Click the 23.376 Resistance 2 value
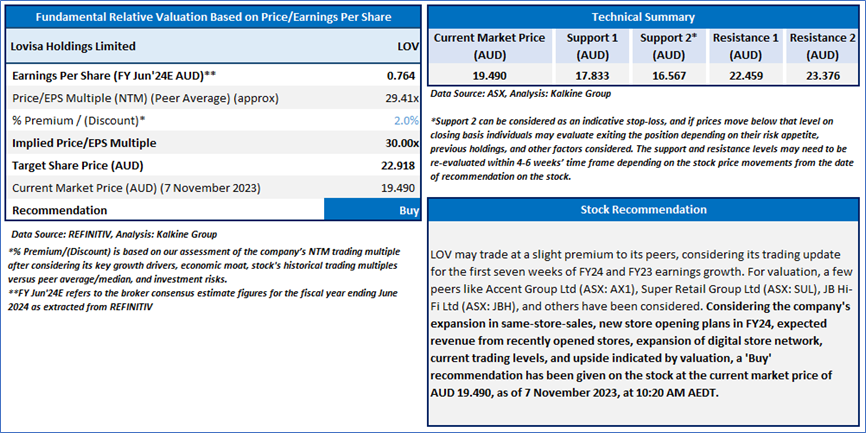866x433 pixels. [x=822, y=76]
